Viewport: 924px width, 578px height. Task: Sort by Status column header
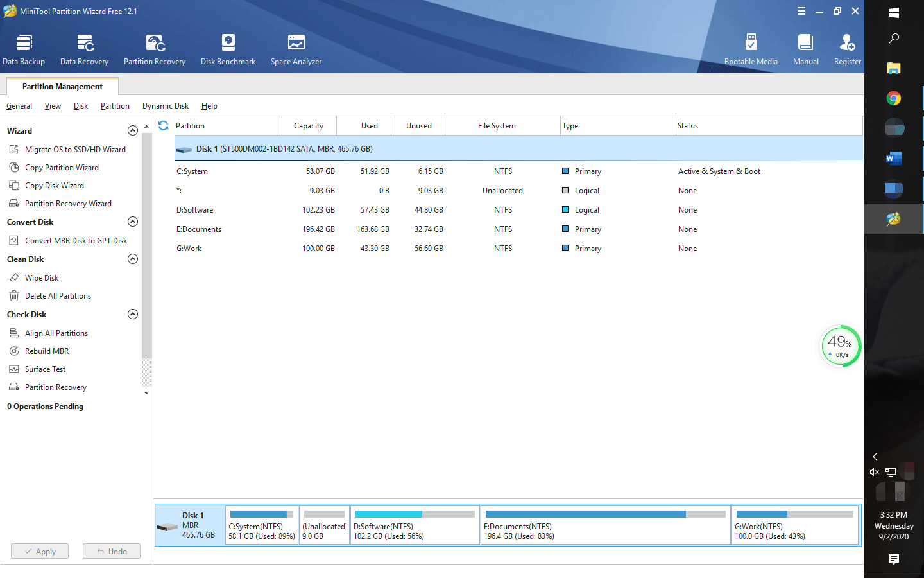[769, 126]
